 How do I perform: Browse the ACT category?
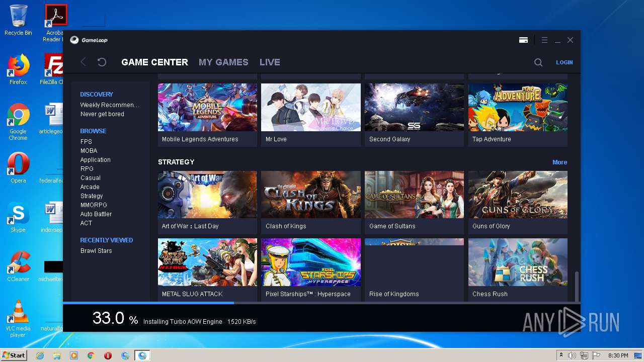86,223
